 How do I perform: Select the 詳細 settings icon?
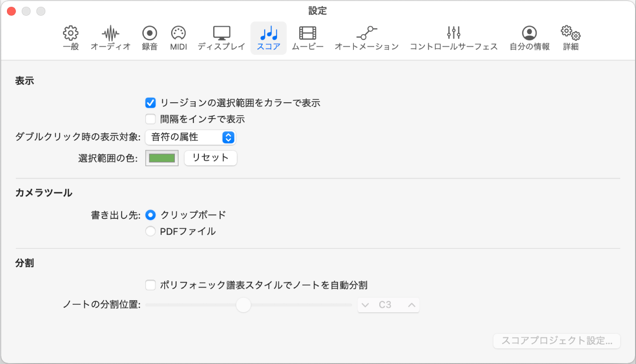click(x=570, y=37)
